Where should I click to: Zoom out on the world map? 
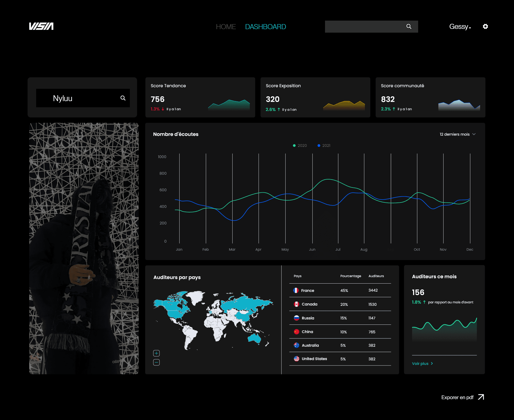pos(156,362)
